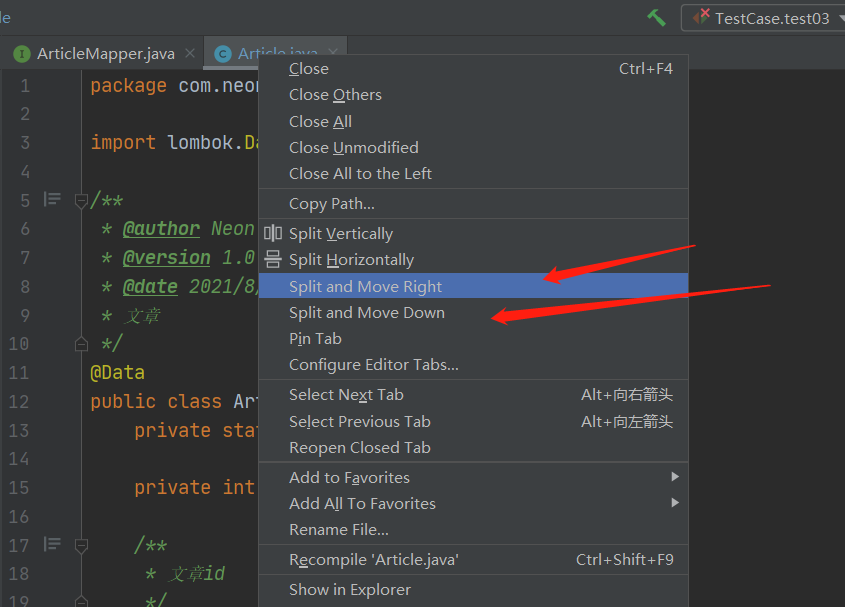Viewport: 845px width, 607px height.
Task: Click the red-marked icon beside TestCase.test03
Action: tap(701, 16)
